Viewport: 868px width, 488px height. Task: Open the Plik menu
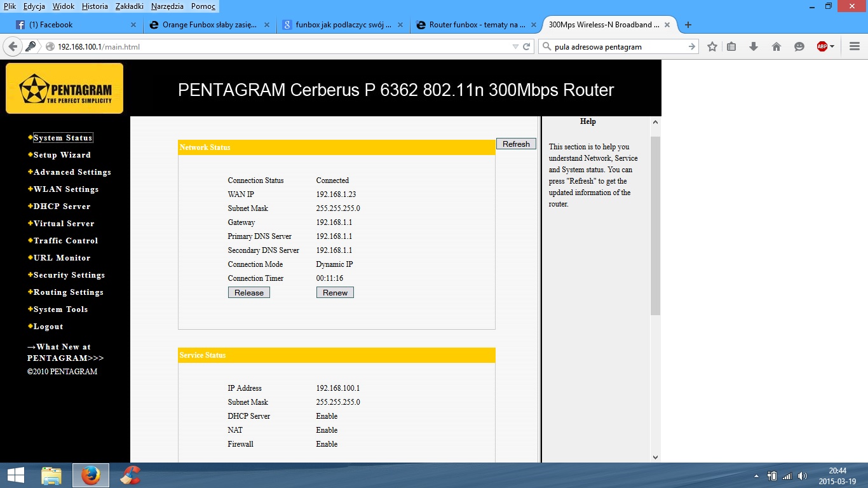(x=10, y=6)
